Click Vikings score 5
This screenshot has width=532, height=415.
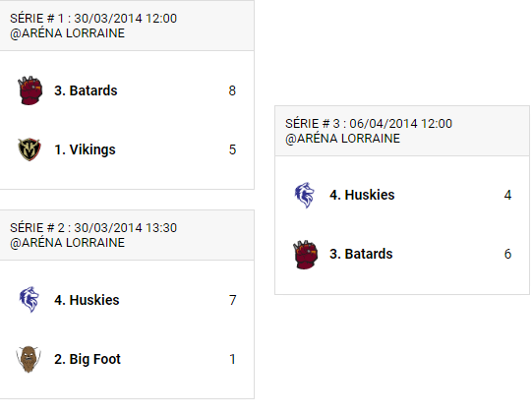point(232,149)
